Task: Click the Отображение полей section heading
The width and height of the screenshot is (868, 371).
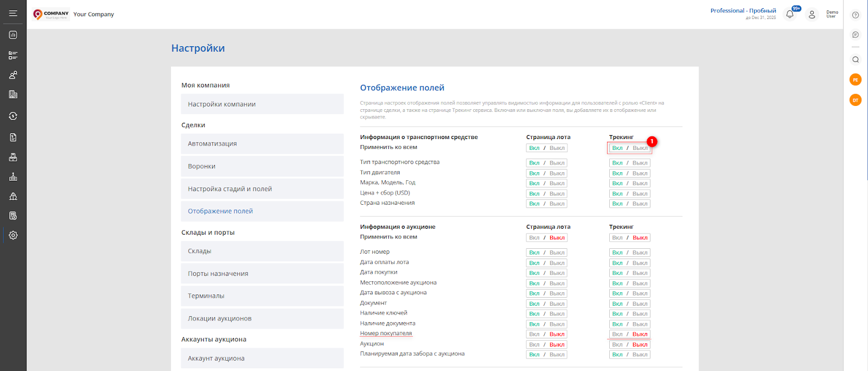Action: tap(402, 87)
